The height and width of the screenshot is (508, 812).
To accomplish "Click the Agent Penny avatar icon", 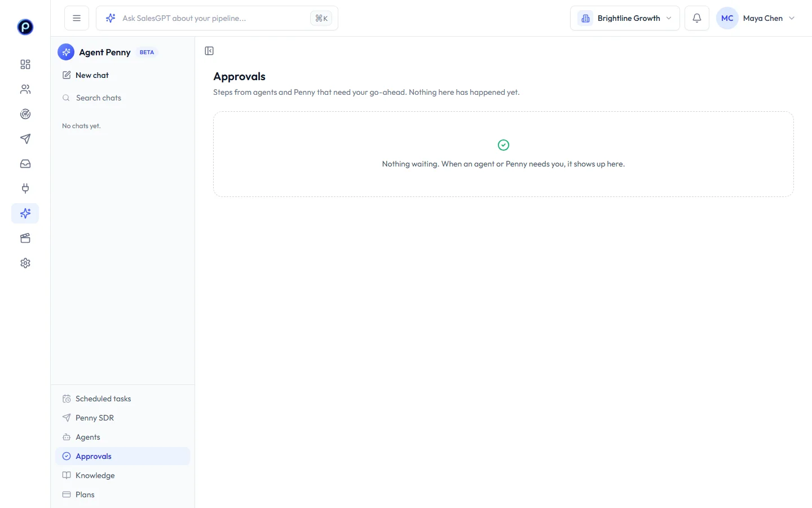I will coord(66,52).
